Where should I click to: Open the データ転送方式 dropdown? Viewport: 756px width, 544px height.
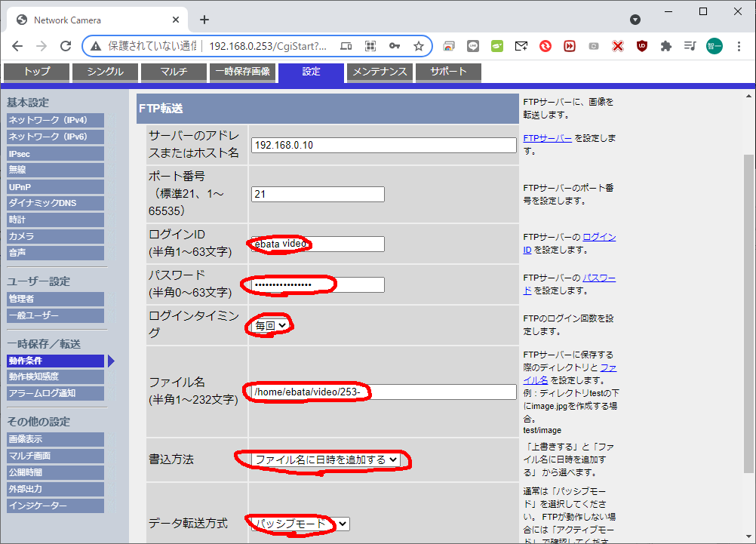click(300, 524)
